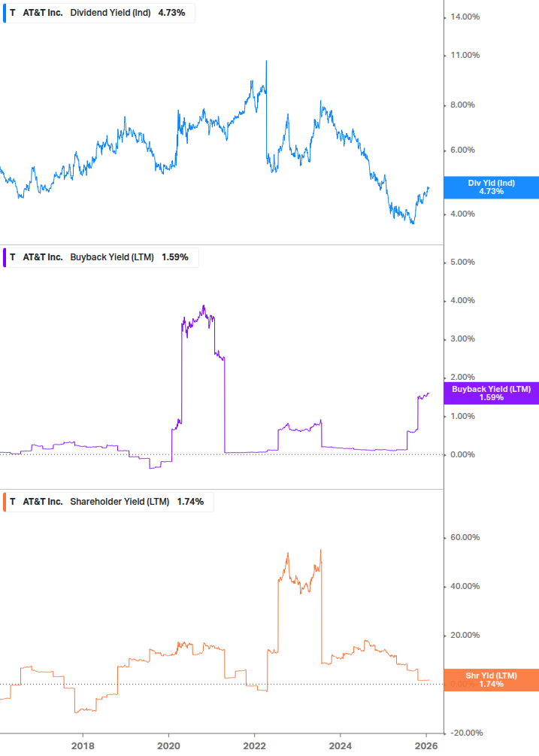The height and width of the screenshot is (756, 539).
Task: Click the orange Shr Yld (LTM) 1.74% tag
Action: click(x=492, y=680)
